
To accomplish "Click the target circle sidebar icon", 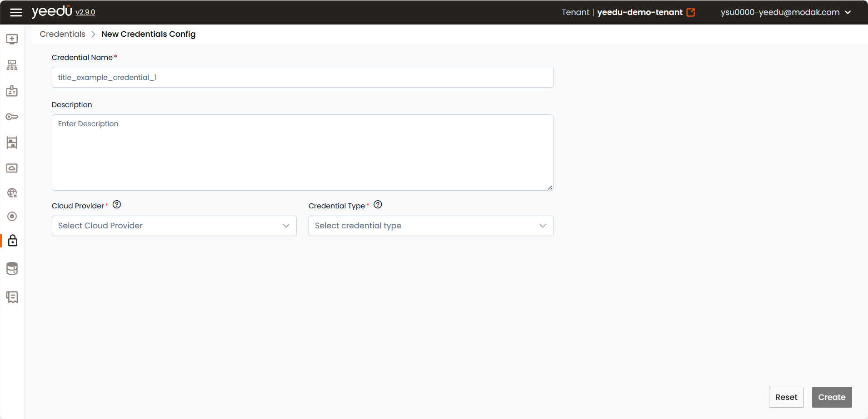I will (x=12, y=217).
